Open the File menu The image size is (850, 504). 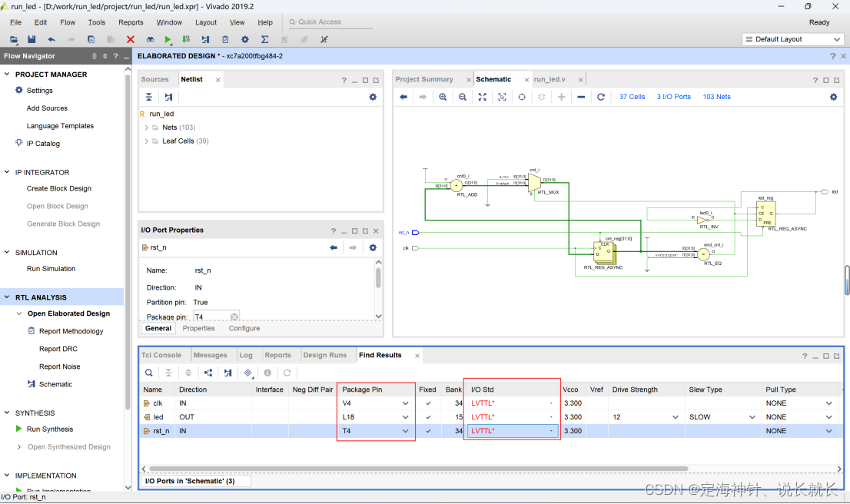15,22
